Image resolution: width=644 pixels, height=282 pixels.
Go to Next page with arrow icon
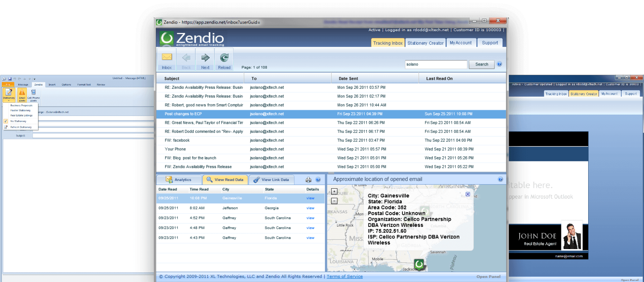pos(205,57)
